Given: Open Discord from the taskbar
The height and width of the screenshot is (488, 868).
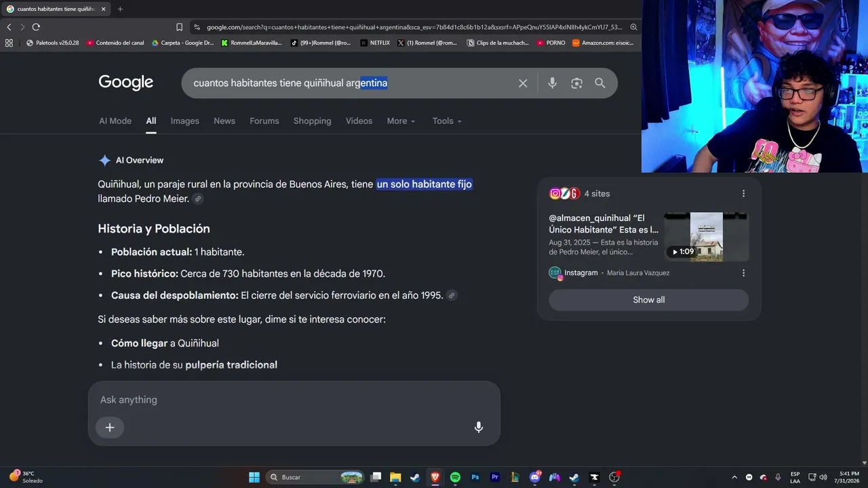Looking at the screenshot, I should point(535,477).
